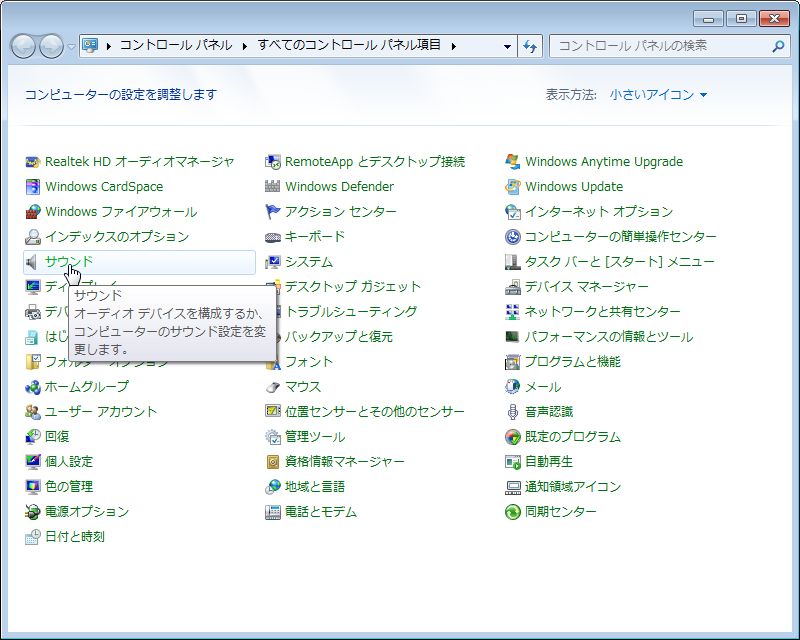Click the マウス icon
Screen dimensions: 800x640
point(273,387)
